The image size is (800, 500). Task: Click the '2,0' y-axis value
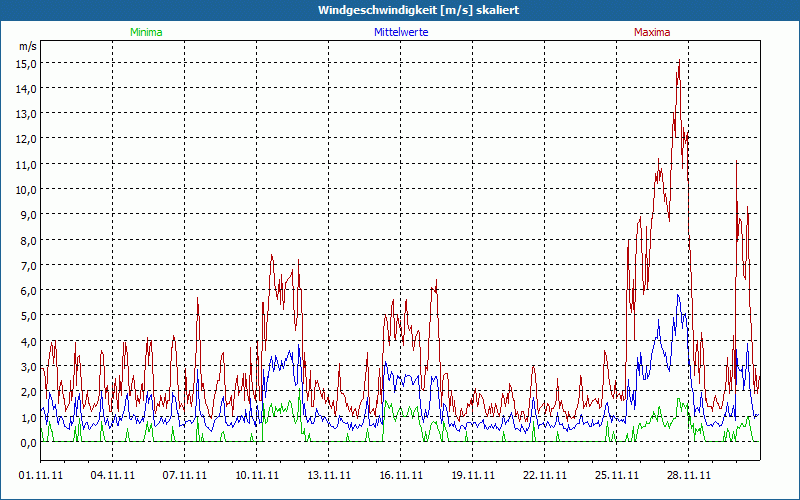(x=28, y=392)
